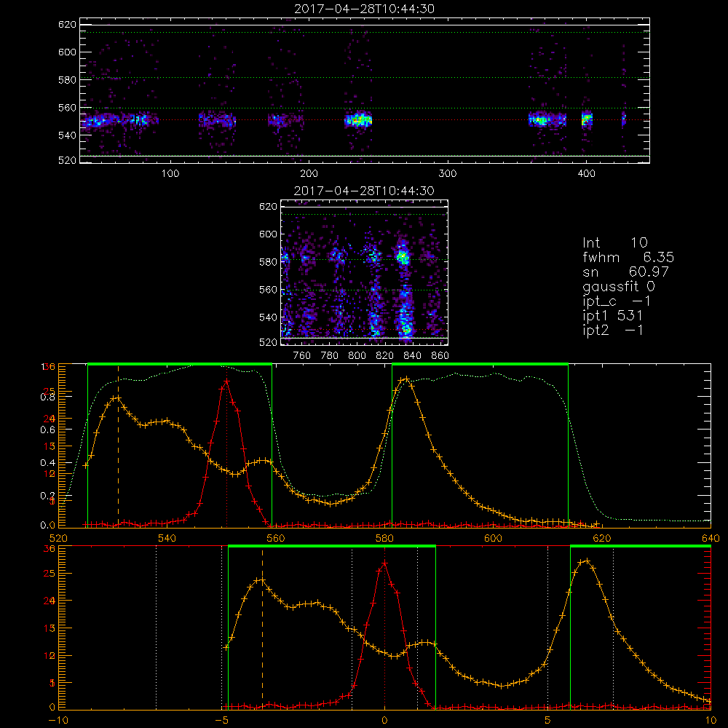
Task: Click the x-axis label 5 on bottom plot
Action: 548,720
